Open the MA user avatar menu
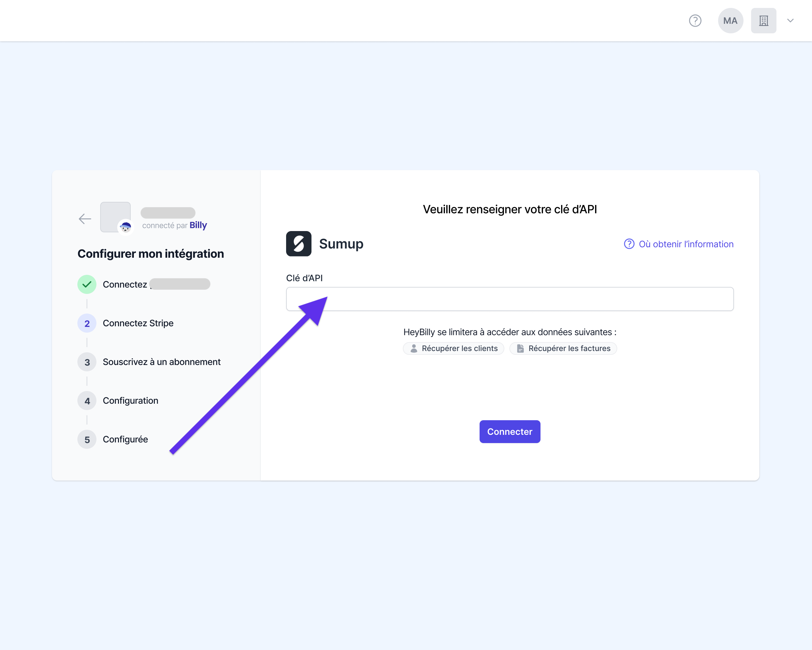The height and width of the screenshot is (650, 812). click(x=730, y=21)
